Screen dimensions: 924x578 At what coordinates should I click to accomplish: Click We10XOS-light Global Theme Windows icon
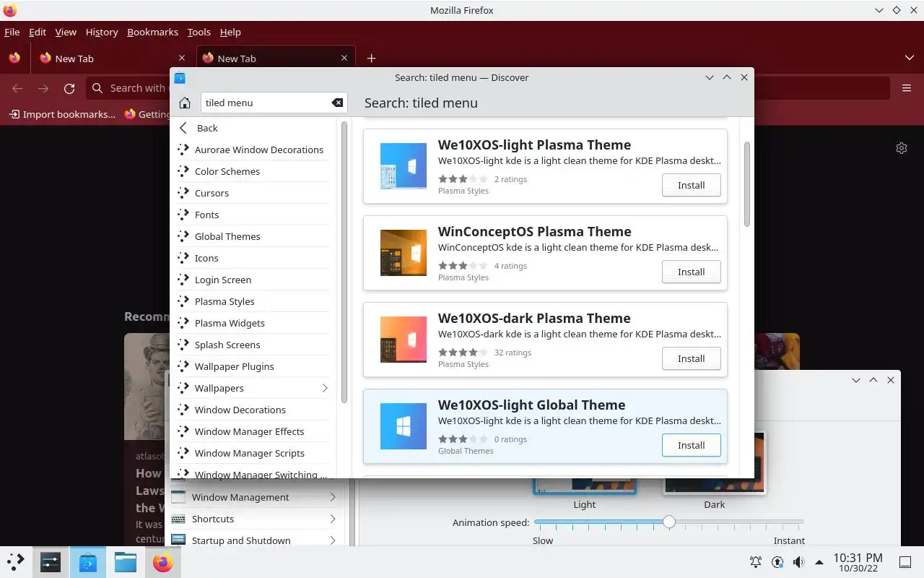[x=404, y=426]
